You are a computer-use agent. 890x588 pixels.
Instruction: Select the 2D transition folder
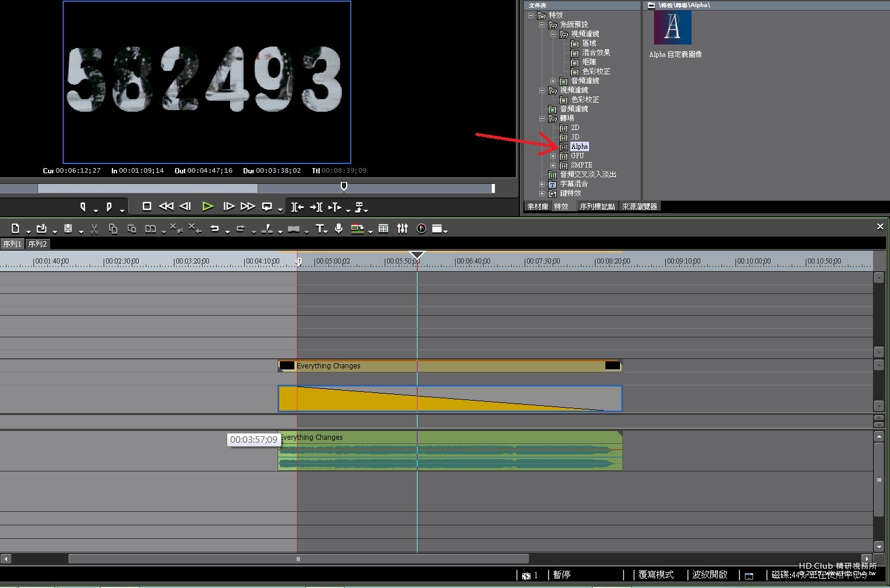tap(575, 128)
